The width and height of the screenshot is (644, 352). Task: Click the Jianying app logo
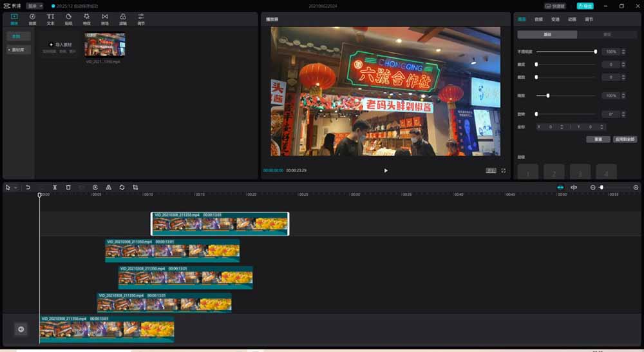coord(12,6)
